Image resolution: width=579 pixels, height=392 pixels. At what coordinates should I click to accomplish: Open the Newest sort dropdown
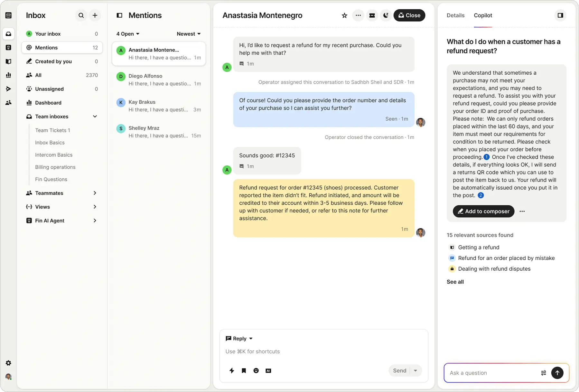[189, 34]
